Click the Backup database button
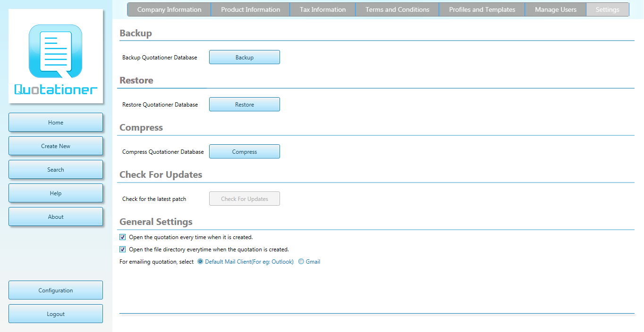This screenshot has height=332, width=644. (245, 57)
